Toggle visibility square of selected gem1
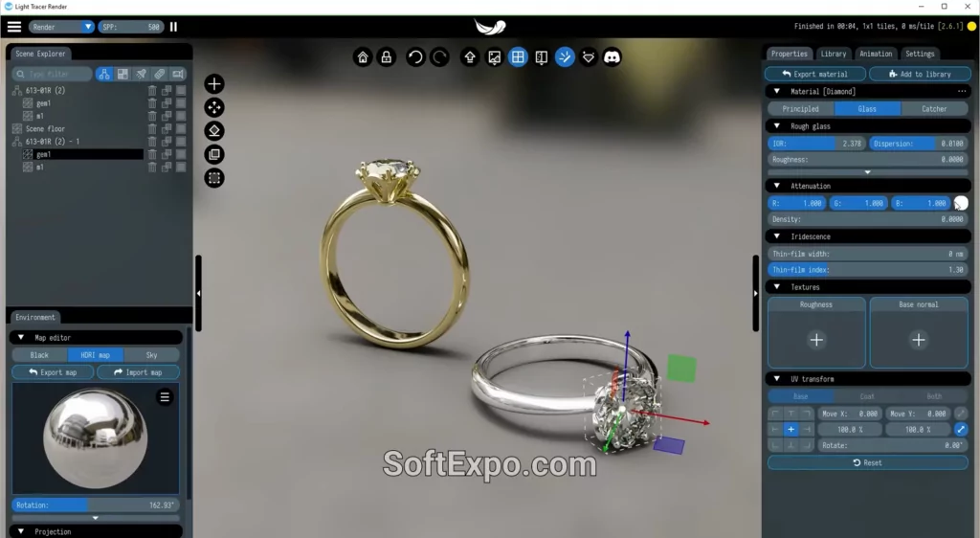Screen dimensions: 980x538 (x=181, y=154)
